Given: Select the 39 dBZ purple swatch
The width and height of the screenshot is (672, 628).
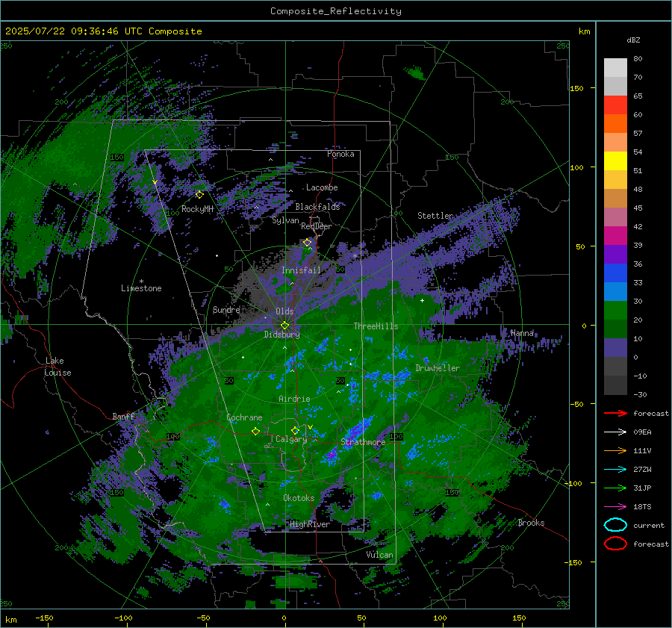Looking at the screenshot, I should click(x=615, y=254).
